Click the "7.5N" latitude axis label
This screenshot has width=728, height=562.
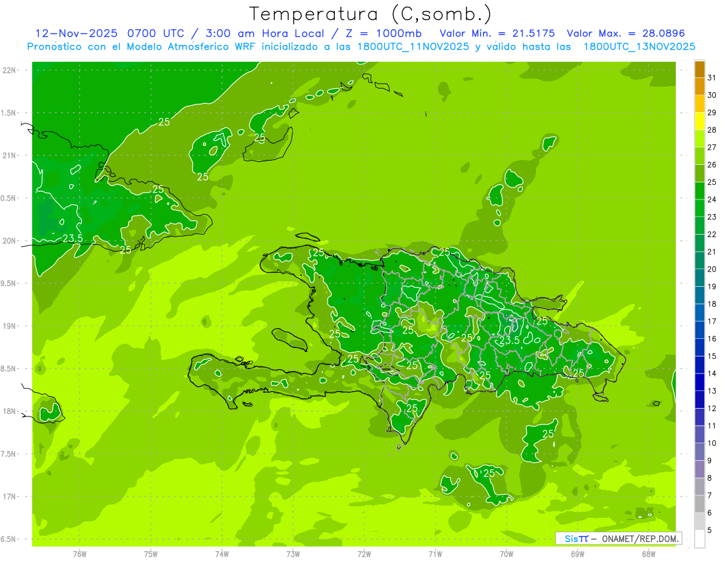coord(8,454)
